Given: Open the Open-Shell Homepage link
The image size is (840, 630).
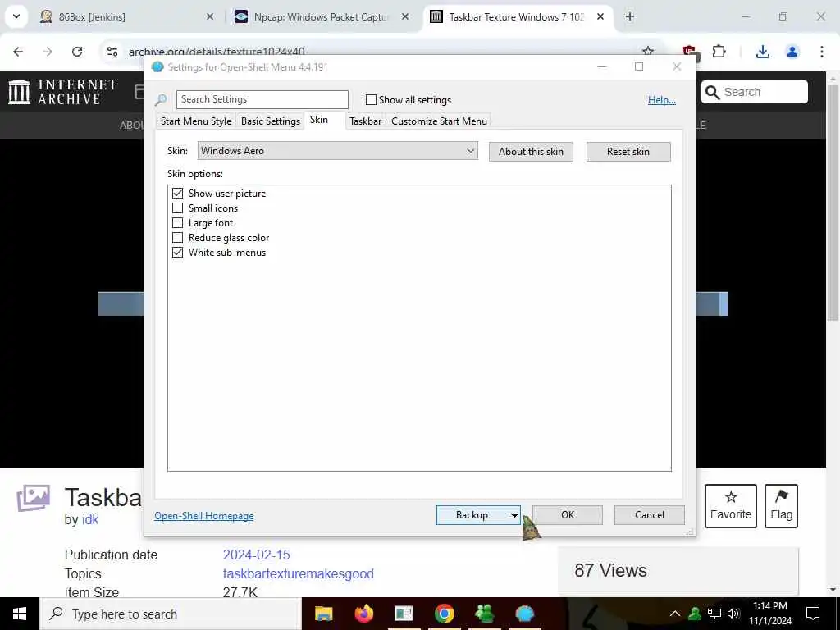Looking at the screenshot, I should click(x=204, y=516).
